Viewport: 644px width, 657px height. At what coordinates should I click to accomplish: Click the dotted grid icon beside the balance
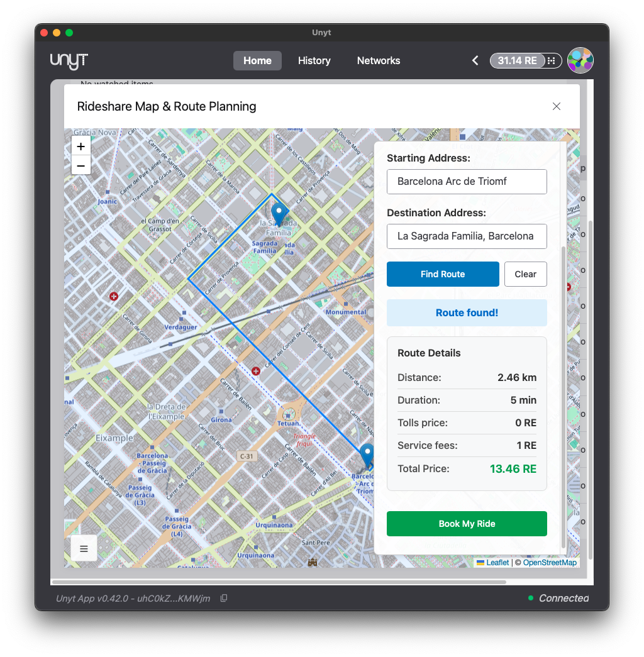[x=551, y=60]
